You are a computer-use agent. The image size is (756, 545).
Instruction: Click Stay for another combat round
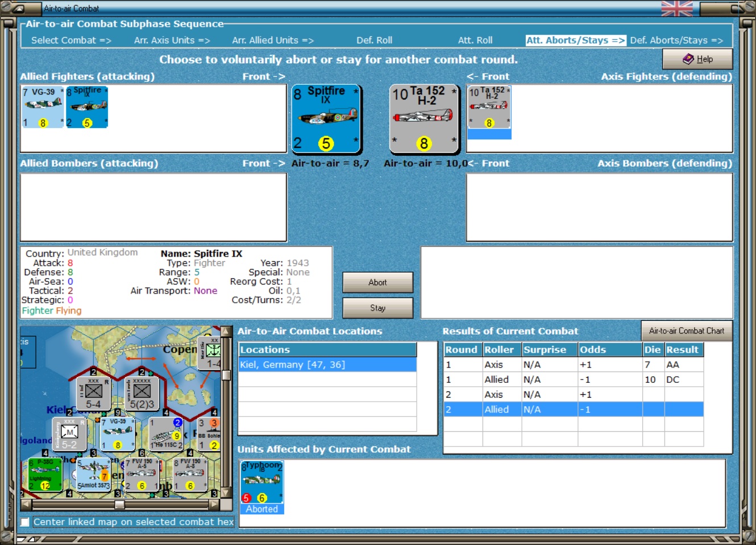tap(377, 308)
